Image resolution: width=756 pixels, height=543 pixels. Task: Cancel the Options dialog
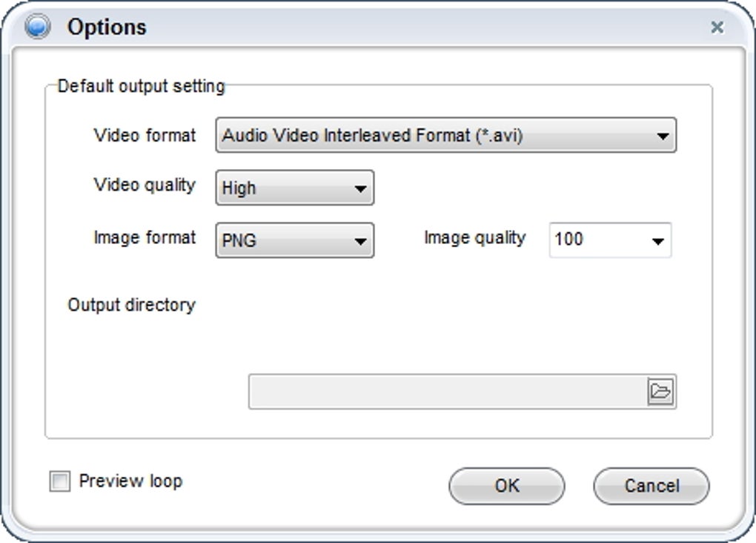coord(651,486)
